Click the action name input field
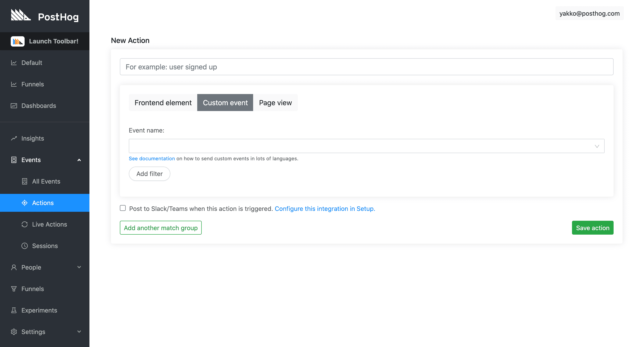Image resolution: width=644 pixels, height=347 pixels. tap(366, 67)
